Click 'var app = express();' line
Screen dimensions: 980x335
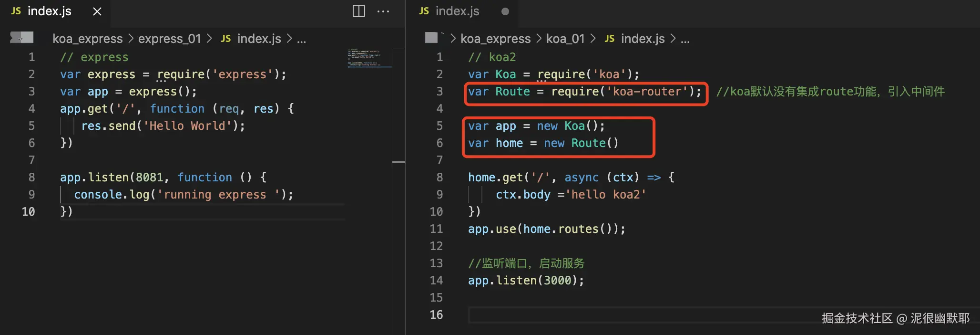[129, 92]
